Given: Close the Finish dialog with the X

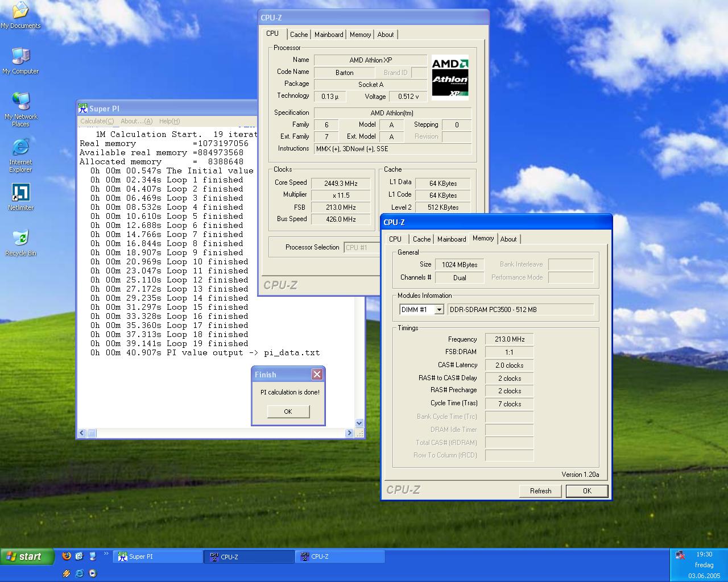Looking at the screenshot, I should coord(317,374).
